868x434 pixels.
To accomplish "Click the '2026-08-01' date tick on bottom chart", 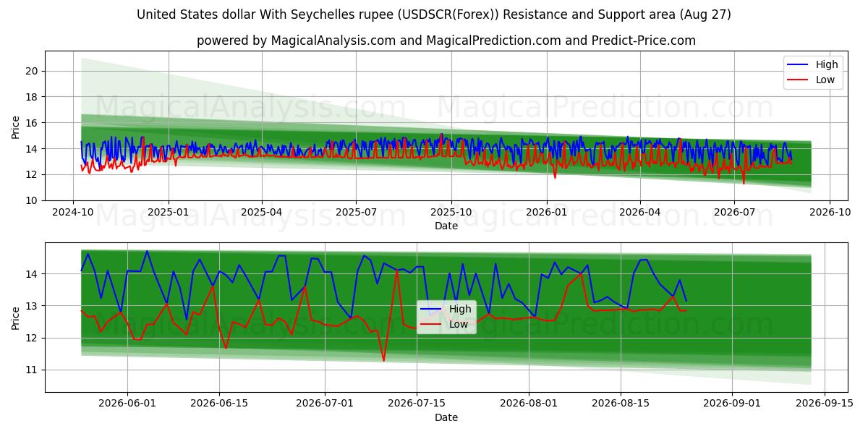I will pyautogui.click(x=529, y=405).
